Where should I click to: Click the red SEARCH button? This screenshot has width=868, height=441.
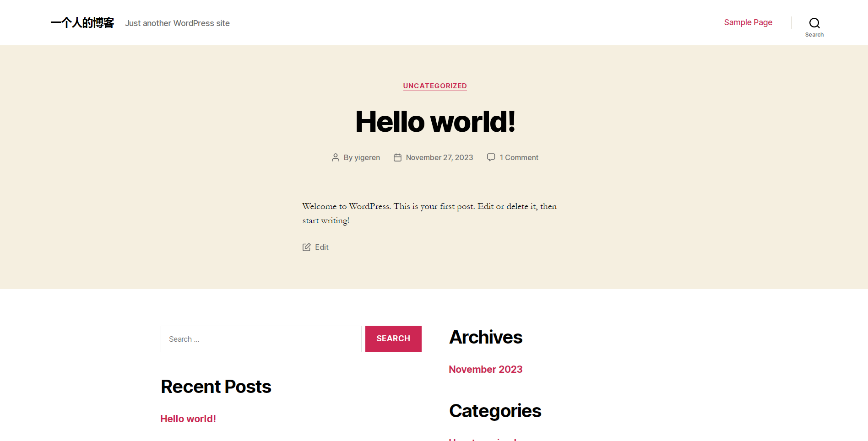(393, 339)
